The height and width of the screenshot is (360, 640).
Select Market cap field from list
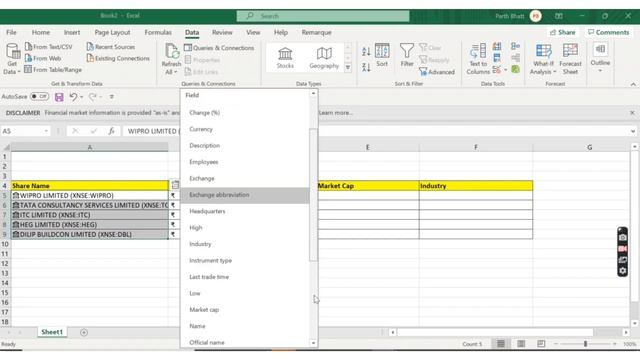[245, 310]
